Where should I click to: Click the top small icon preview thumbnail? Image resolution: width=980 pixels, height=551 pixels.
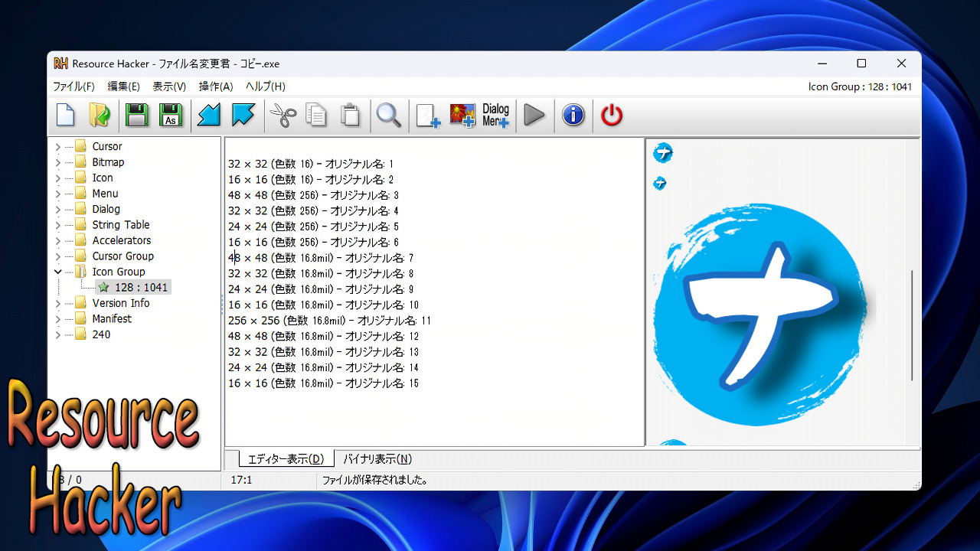click(663, 153)
